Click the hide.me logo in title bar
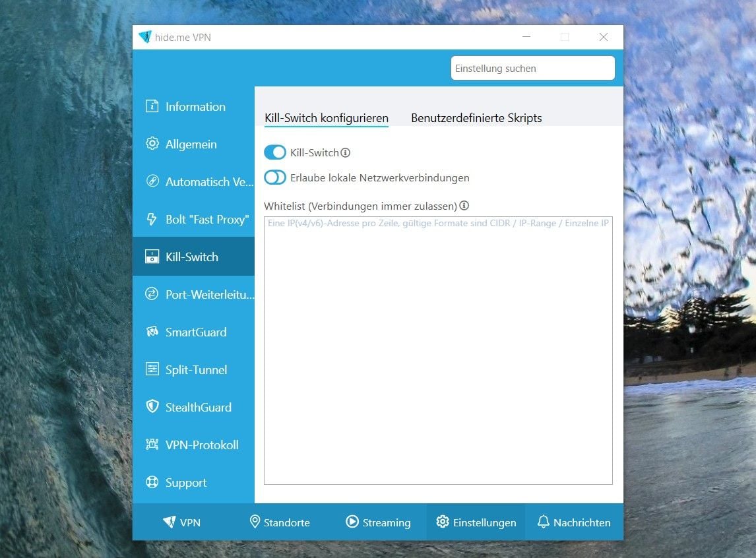756x558 pixels. tap(144, 37)
